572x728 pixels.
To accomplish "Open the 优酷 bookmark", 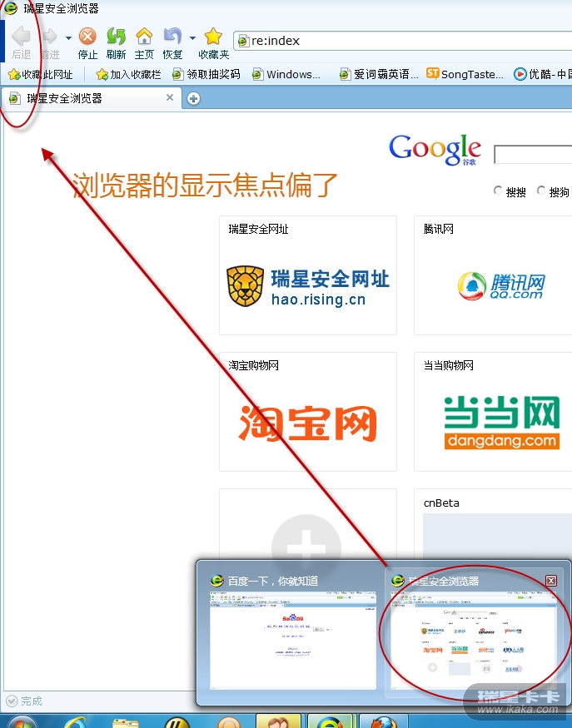I will click(x=542, y=74).
